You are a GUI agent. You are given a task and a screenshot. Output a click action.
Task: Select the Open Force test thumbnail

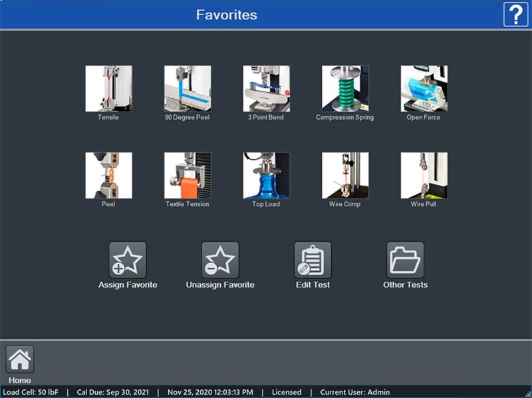[x=424, y=88]
